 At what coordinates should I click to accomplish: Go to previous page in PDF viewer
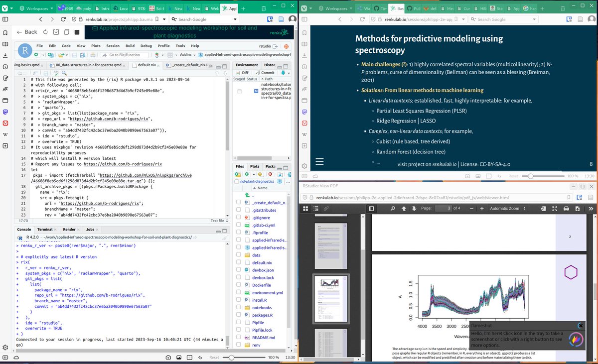tap(404, 209)
